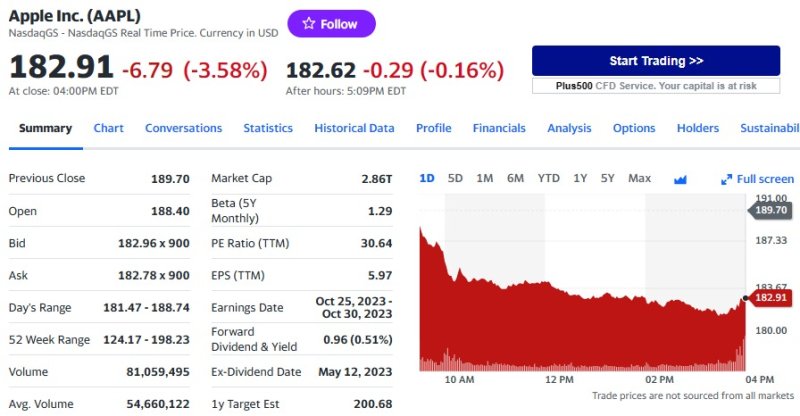Click the Start Trading button
This screenshot has width=800, height=416.
coord(655,61)
